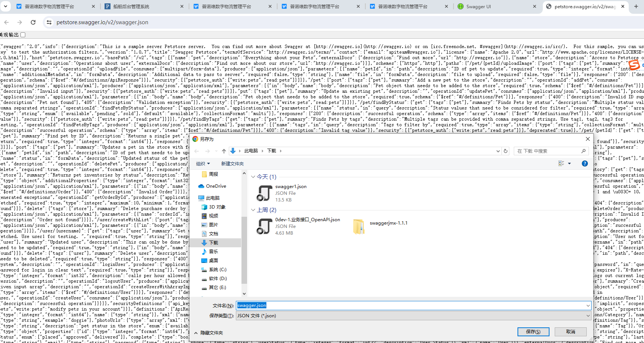Select 此电脑 in navigation tree
The image size is (644, 343).
click(x=212, y=198)
